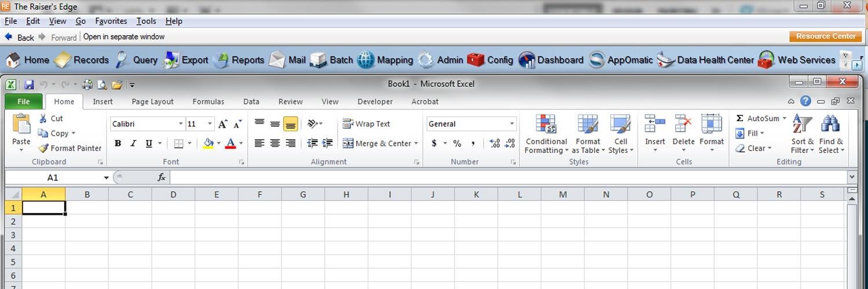Open Web Services

[x=797, y=60]
